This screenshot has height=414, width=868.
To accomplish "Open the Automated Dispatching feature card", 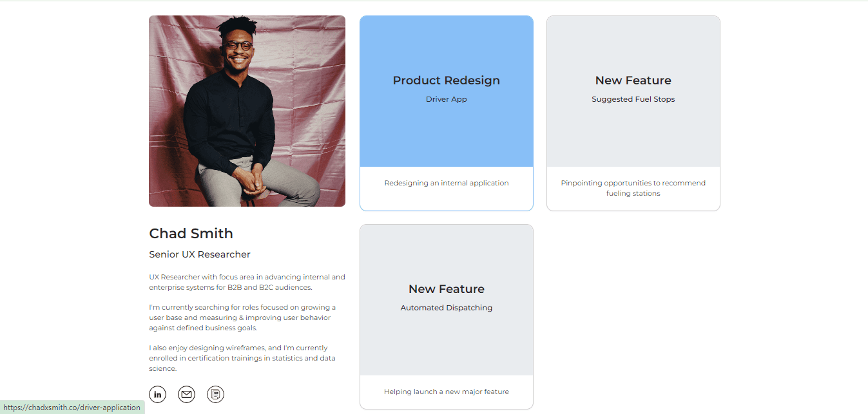I will 447,317.
